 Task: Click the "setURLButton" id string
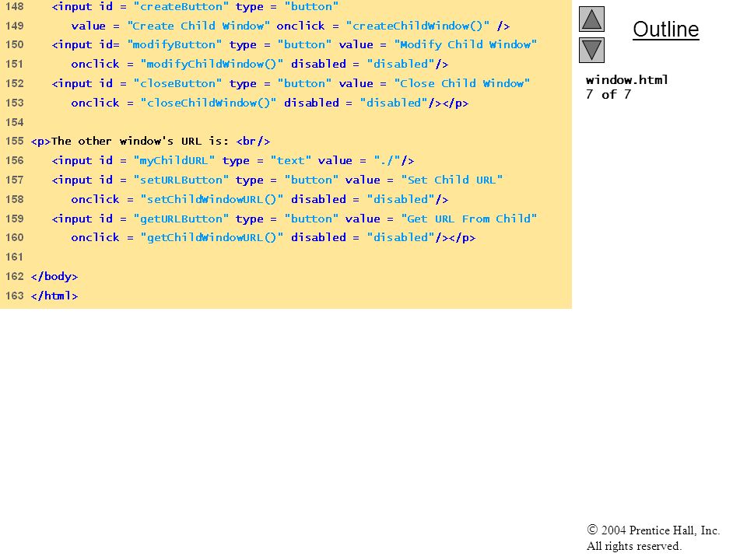181,180
